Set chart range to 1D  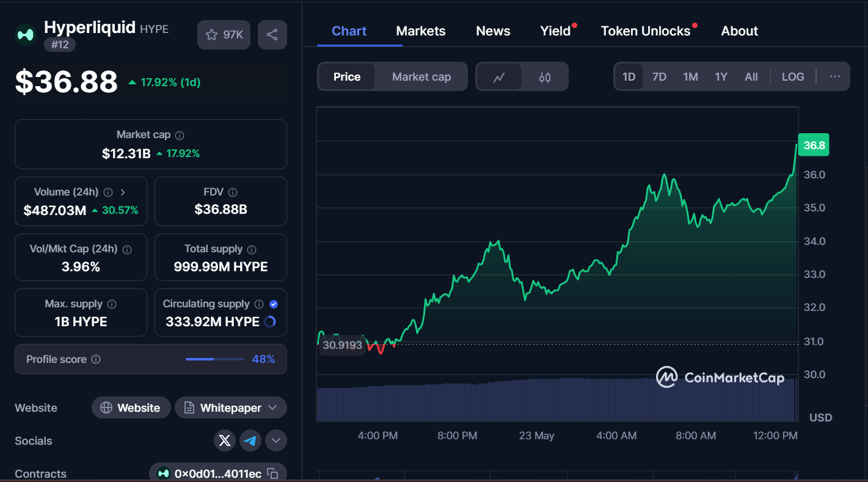(x=629, y=76)
